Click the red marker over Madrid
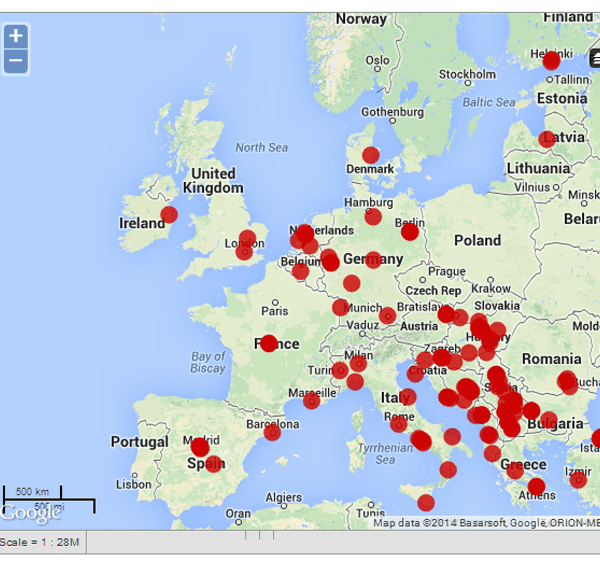600x562 pixels. (x=200, y=446)
